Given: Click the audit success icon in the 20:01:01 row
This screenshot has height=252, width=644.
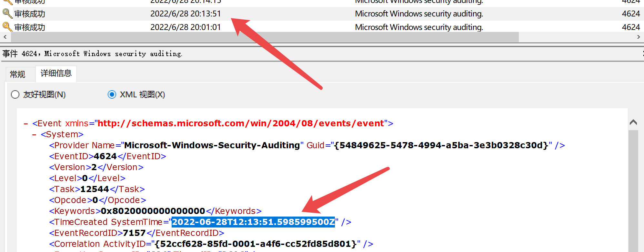Looking at the screenshot, I should pyautogui.click(x=7, y=27).
